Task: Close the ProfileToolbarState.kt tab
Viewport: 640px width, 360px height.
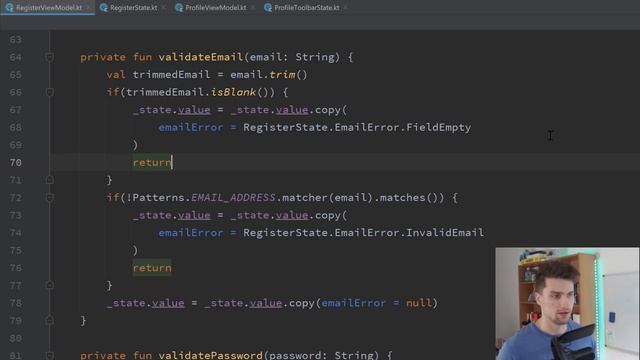Action: 346,7
